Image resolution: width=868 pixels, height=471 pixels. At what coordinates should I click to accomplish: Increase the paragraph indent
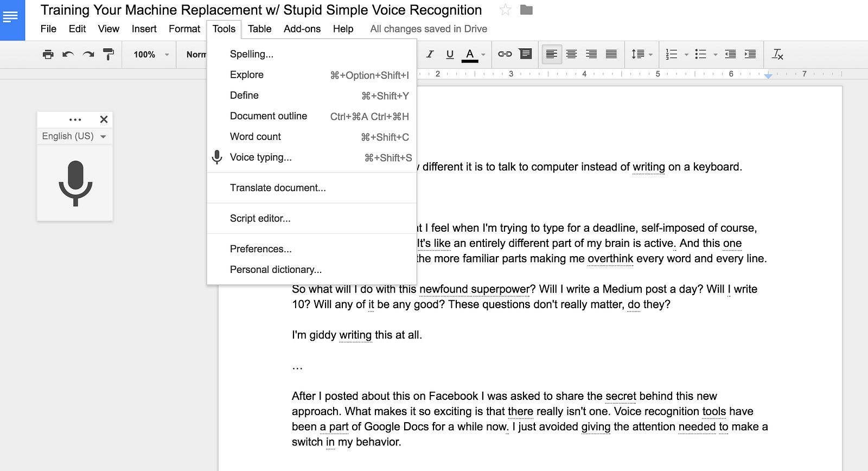pos(750,54)
